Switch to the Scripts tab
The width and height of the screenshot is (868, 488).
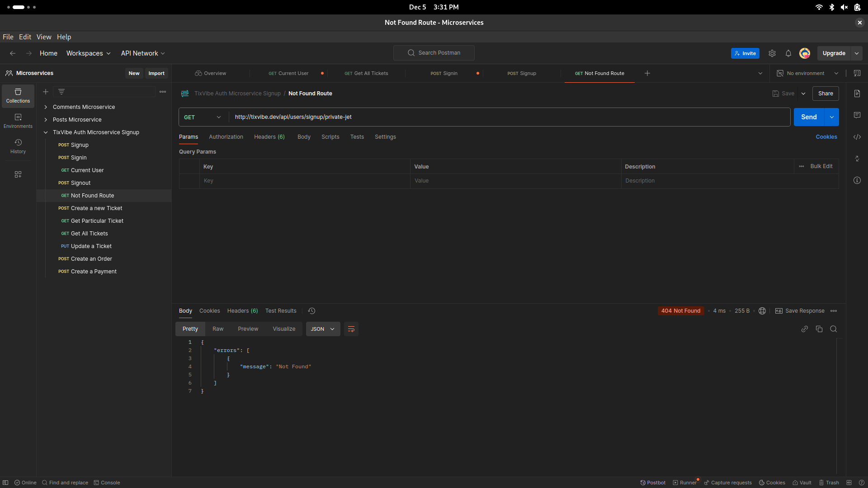(330, 136)
